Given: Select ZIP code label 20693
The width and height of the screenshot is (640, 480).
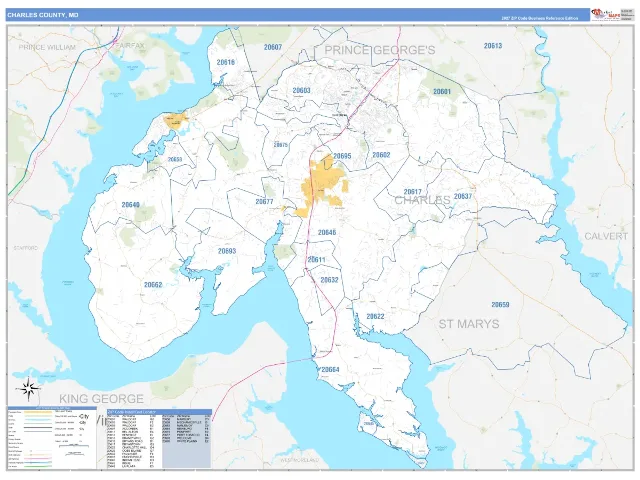Looking at the screenshot, I should 227,251.
